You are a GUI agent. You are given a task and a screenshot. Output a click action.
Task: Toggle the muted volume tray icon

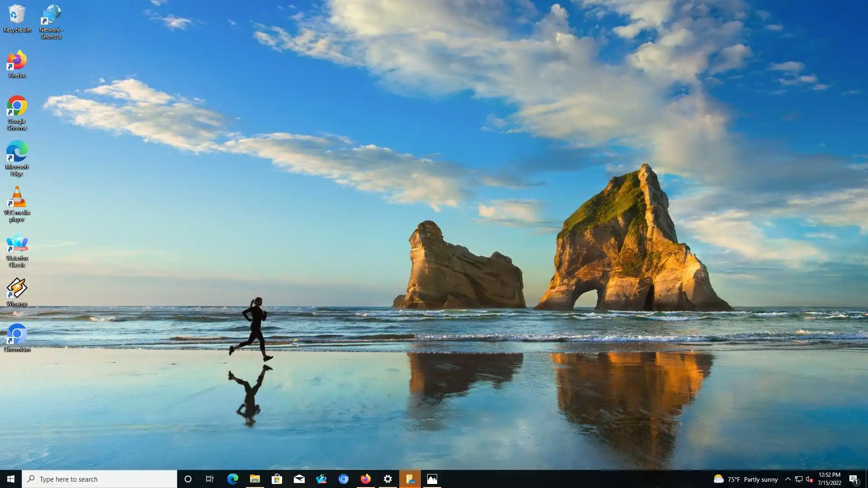(809, 479)
